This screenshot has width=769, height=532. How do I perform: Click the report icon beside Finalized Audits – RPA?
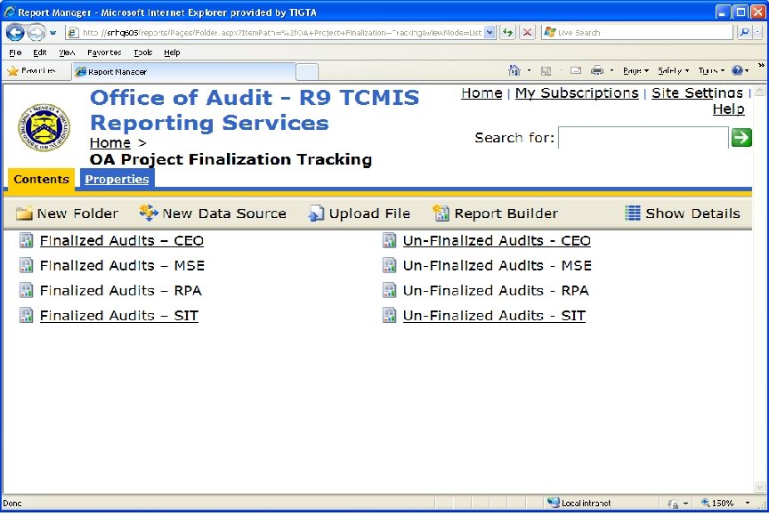[x=27, y=290]
